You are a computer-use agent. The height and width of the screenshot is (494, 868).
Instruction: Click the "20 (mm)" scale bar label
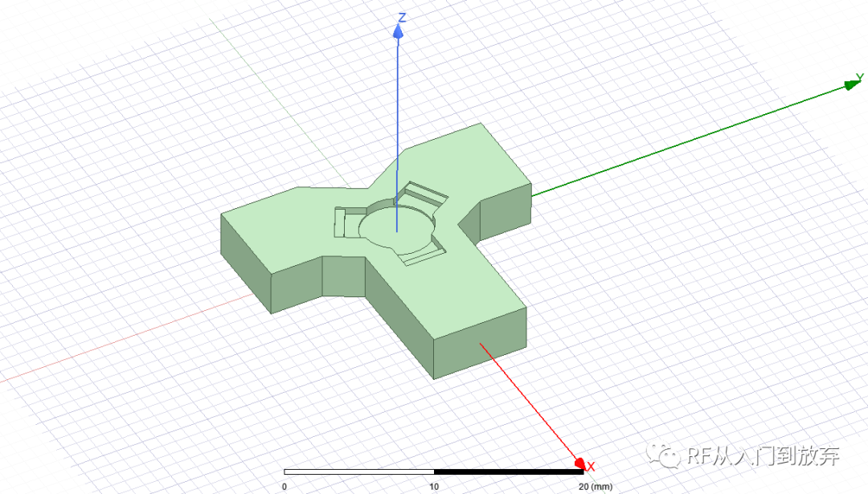point(596,487)
